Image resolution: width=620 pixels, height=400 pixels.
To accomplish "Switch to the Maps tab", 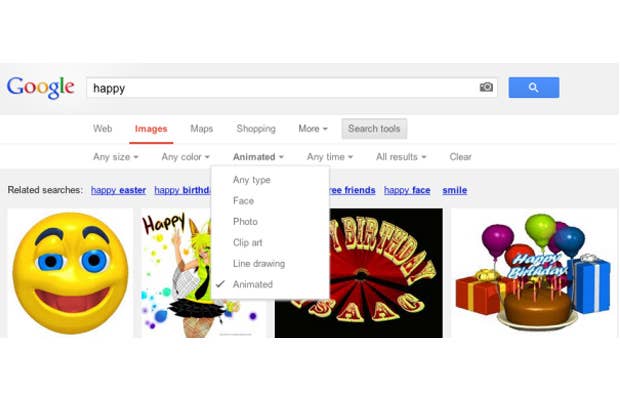I will coord(202,128).
